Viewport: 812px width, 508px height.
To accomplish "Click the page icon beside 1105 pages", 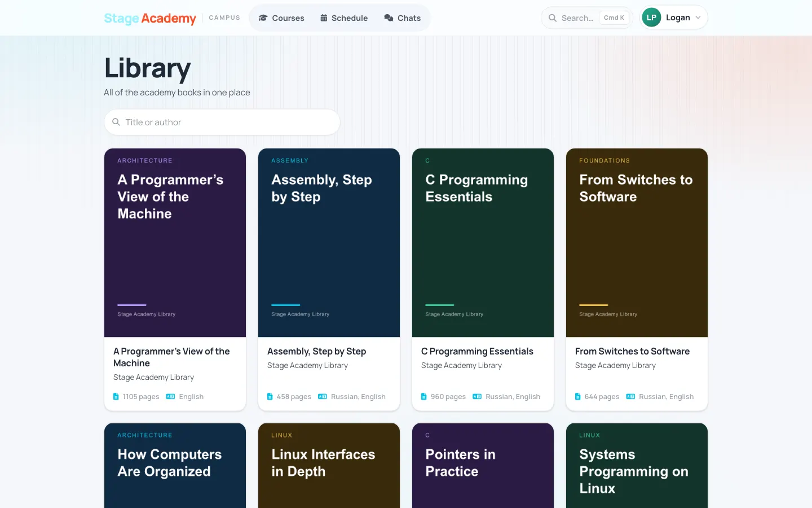I will tap(116, 397).
